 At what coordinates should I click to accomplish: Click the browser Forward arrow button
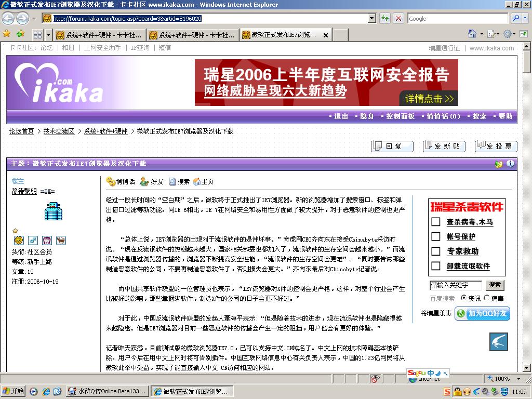tap(23, 18)
